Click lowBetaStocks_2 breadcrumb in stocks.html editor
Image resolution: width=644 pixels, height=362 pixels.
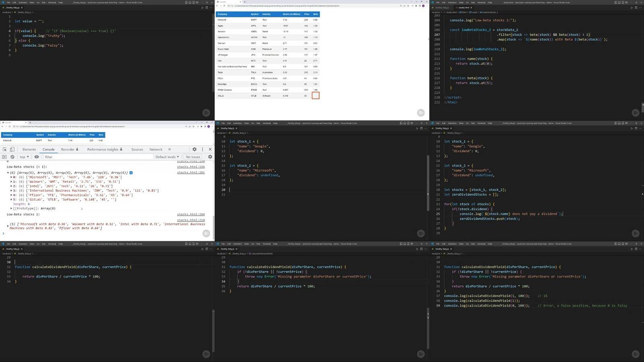(489, 12)
